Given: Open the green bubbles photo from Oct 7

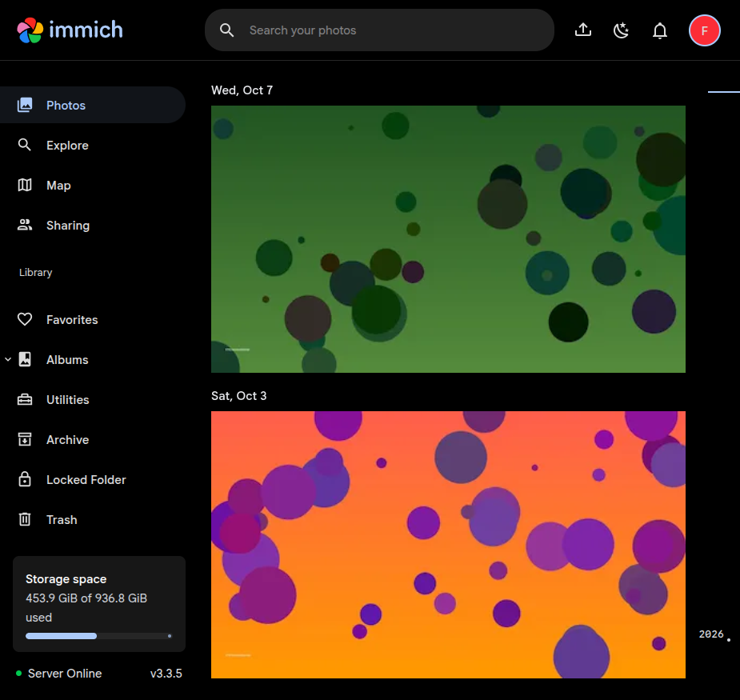Looking at the screenshot, I should pyautogui.click(x=448, y=239).
